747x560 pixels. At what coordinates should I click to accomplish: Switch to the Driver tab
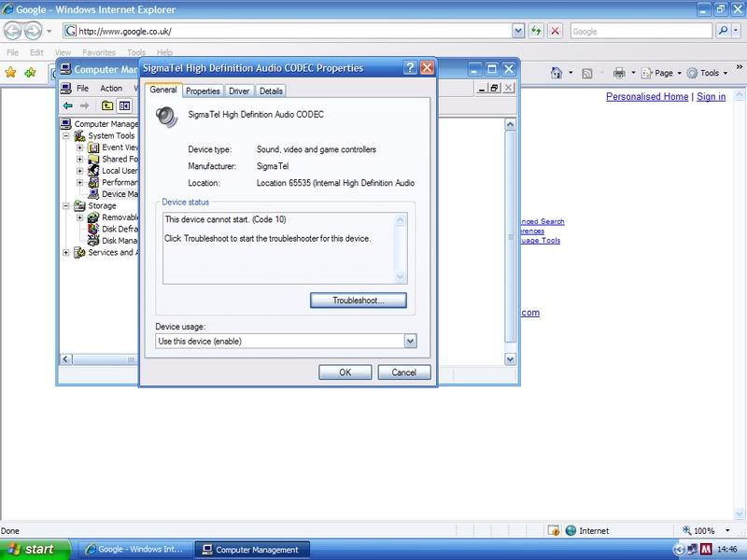(x=239, y=91)
